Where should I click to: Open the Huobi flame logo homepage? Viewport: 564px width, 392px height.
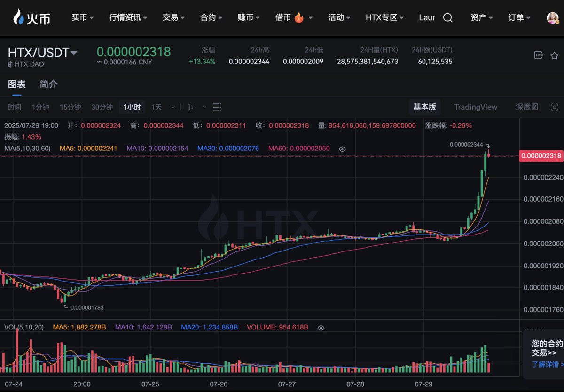pyautogui.click(x=31, y=17)
